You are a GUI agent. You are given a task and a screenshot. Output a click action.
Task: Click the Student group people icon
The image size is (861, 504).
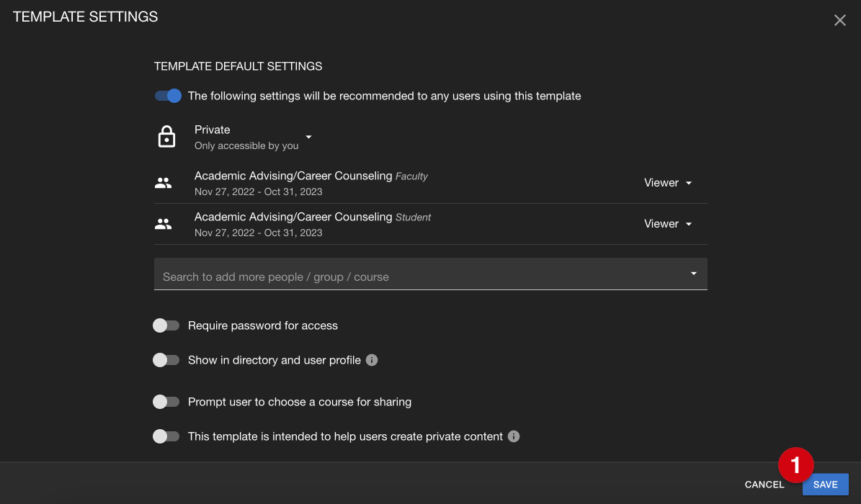(164, 224)
